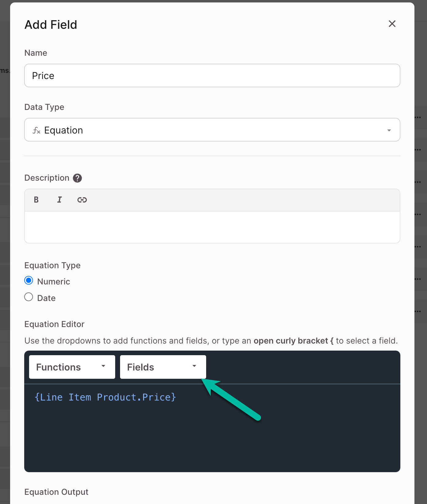Click the Description help question mark icon
Image resolution: width=427 pixels, height=504 pixels.
tap(77, 178)
